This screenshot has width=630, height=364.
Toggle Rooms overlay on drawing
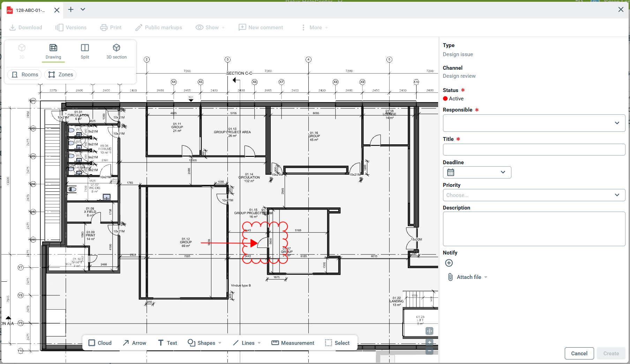coord(25,75)
